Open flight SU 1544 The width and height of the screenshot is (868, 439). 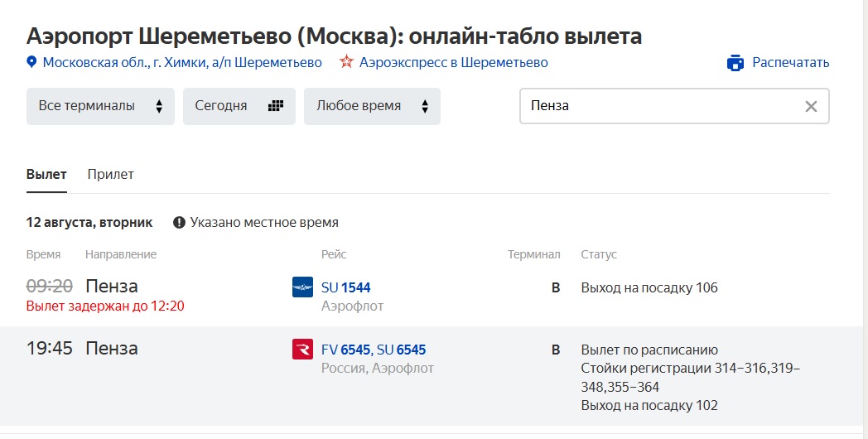[345, 287]
